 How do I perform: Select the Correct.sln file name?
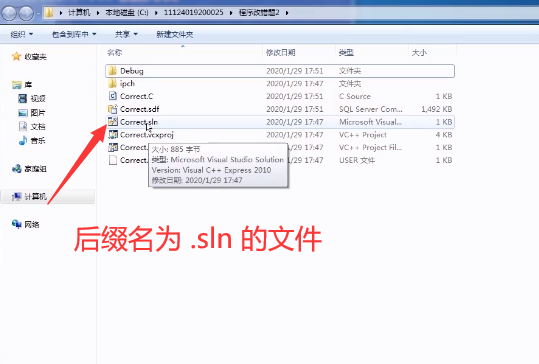coord(139,122)
